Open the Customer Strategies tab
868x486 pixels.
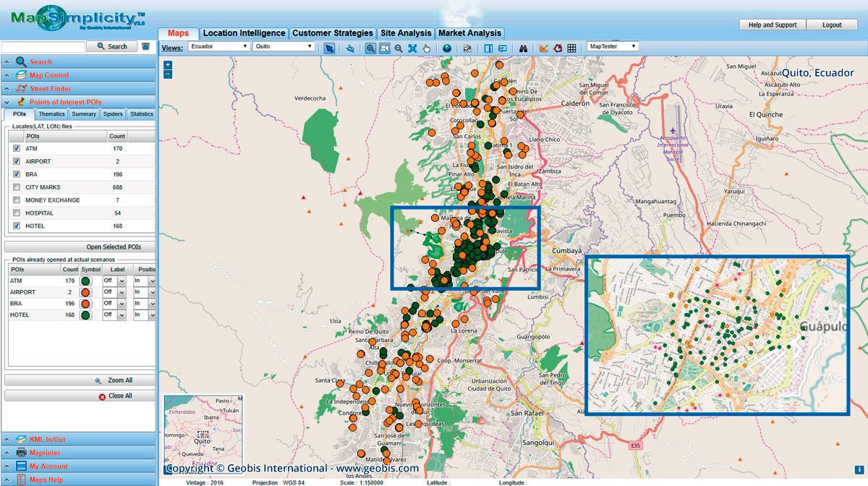333,33
